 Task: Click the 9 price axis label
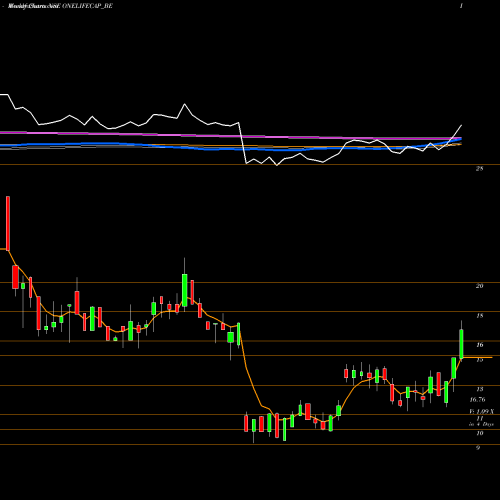pyautogui.click(x=478, y=448)
